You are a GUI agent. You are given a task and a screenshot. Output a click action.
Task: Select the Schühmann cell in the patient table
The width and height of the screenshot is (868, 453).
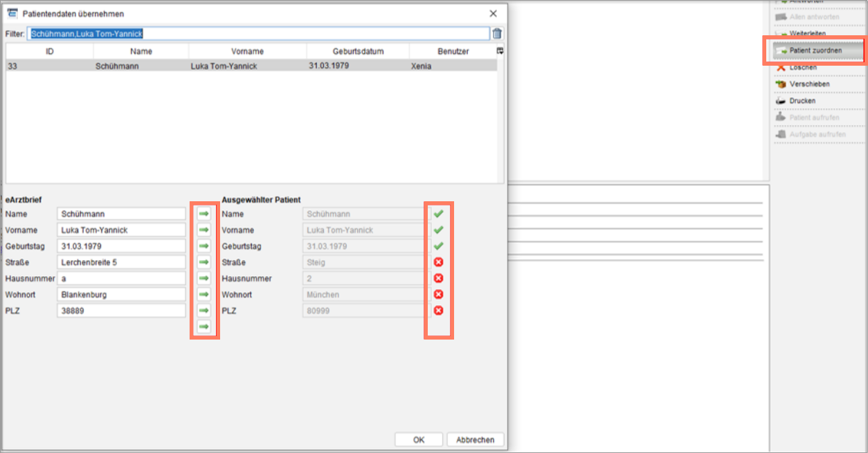pos(141,66)
